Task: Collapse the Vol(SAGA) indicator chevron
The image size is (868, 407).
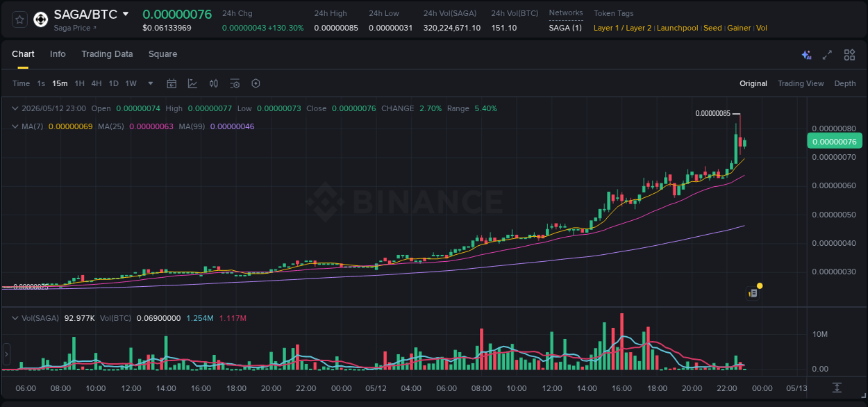Action: coord(15,318)
